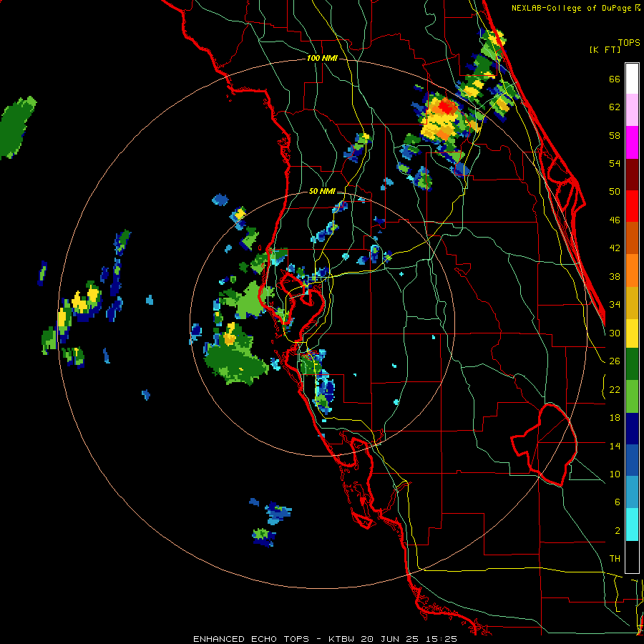Click the cyan legend swatch
644x644 pixels.
click(632, 525)
